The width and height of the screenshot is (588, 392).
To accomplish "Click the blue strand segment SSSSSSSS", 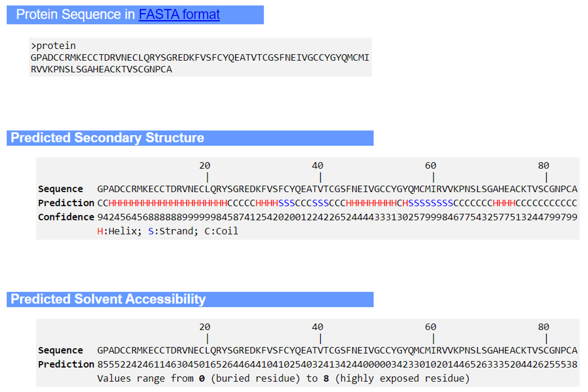I will click(x=431, y=203).
